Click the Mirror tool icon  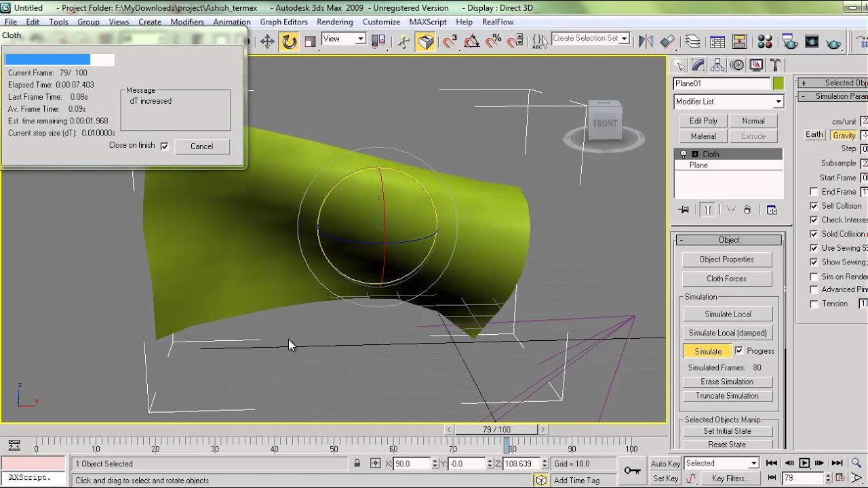tap(645, 42)
